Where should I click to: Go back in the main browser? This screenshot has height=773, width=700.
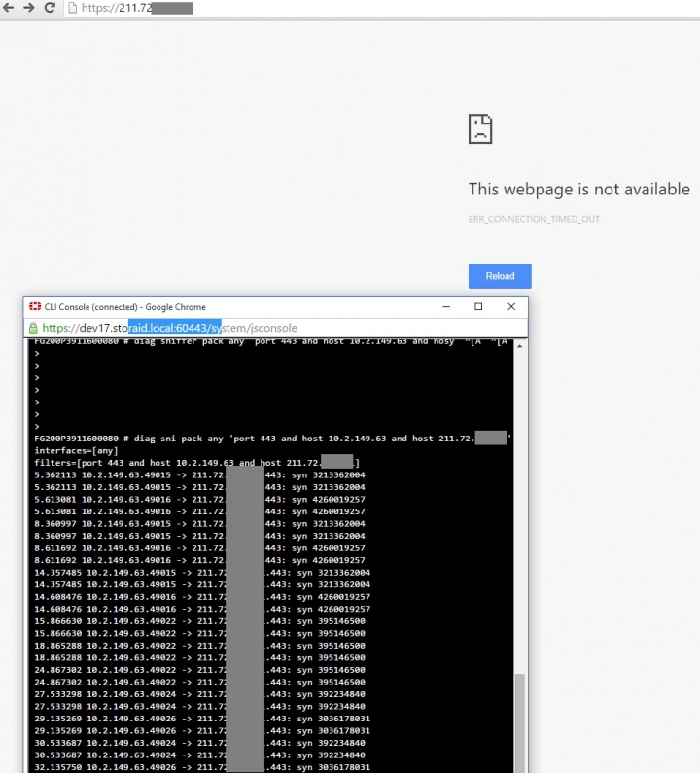tap(9, 8)
